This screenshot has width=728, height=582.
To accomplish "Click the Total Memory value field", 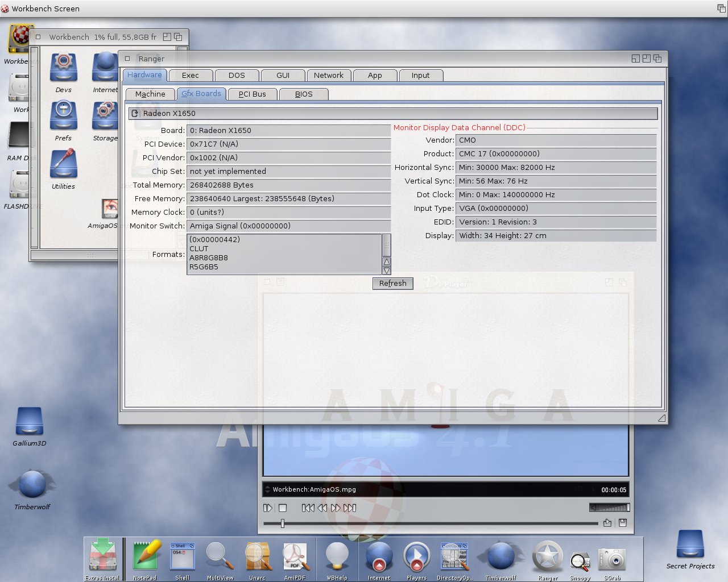I will (288, 185).
